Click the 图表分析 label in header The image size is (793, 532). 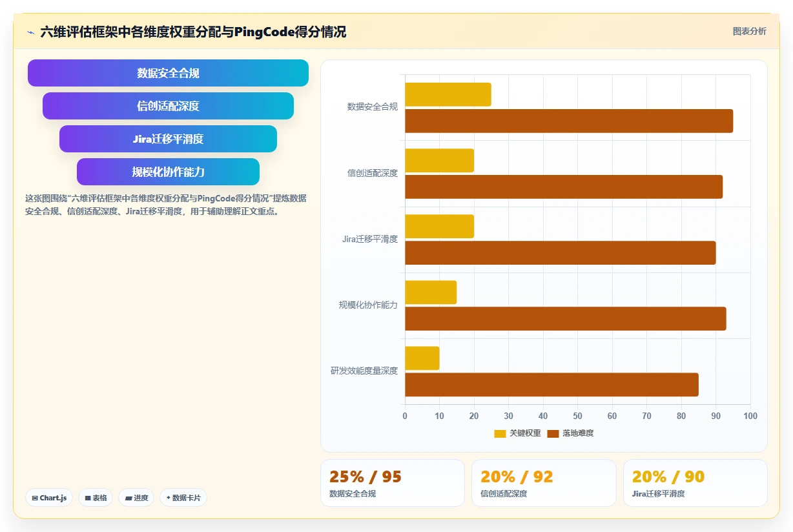click(x=749, y=31)
